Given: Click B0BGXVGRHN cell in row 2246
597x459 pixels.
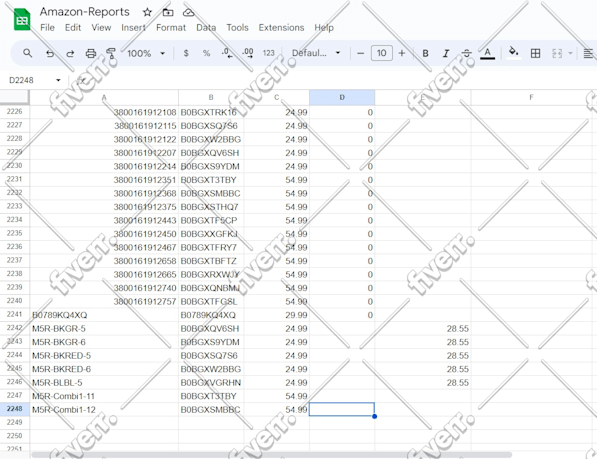Looking at the screenshot, I should click(211, 382).
